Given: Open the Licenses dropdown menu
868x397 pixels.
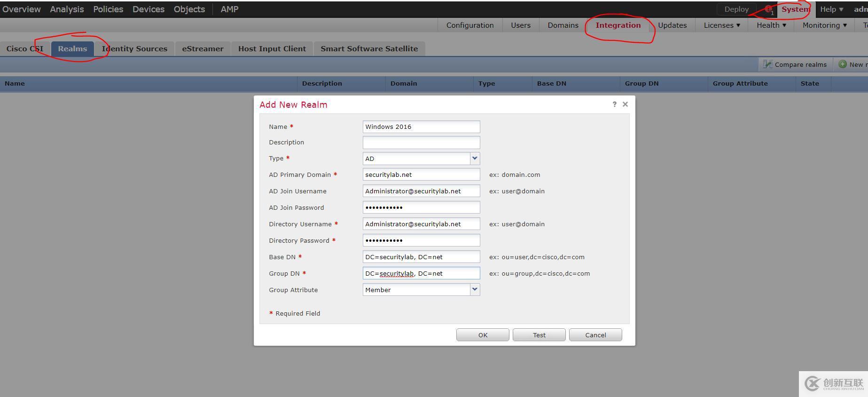Looking at the screenshot, I should pyautogui.click(x=722, y=25).
